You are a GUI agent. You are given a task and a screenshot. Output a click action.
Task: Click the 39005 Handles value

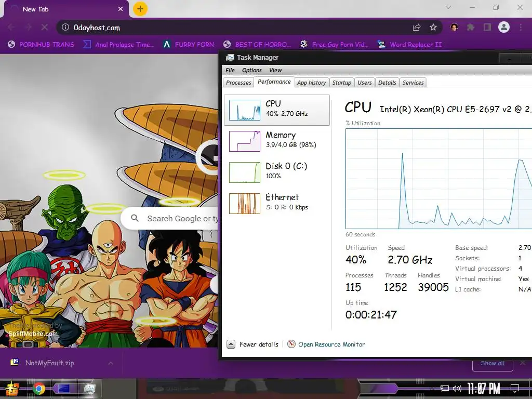(433, 287)
